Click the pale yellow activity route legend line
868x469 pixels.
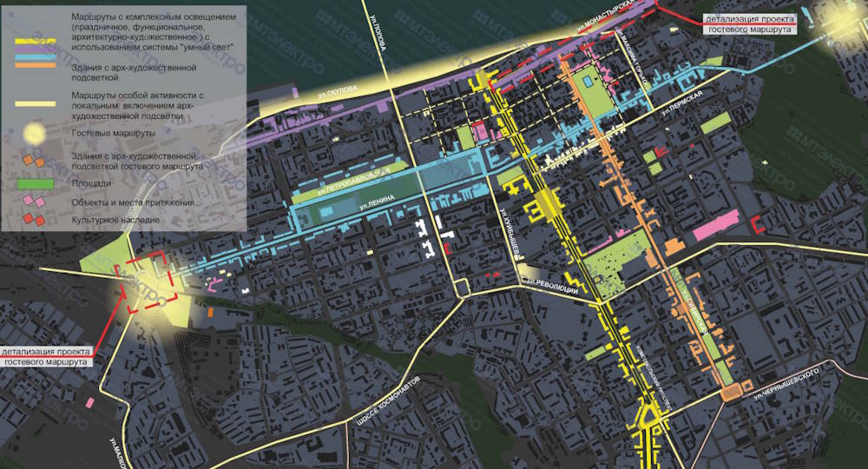(36, 102)
